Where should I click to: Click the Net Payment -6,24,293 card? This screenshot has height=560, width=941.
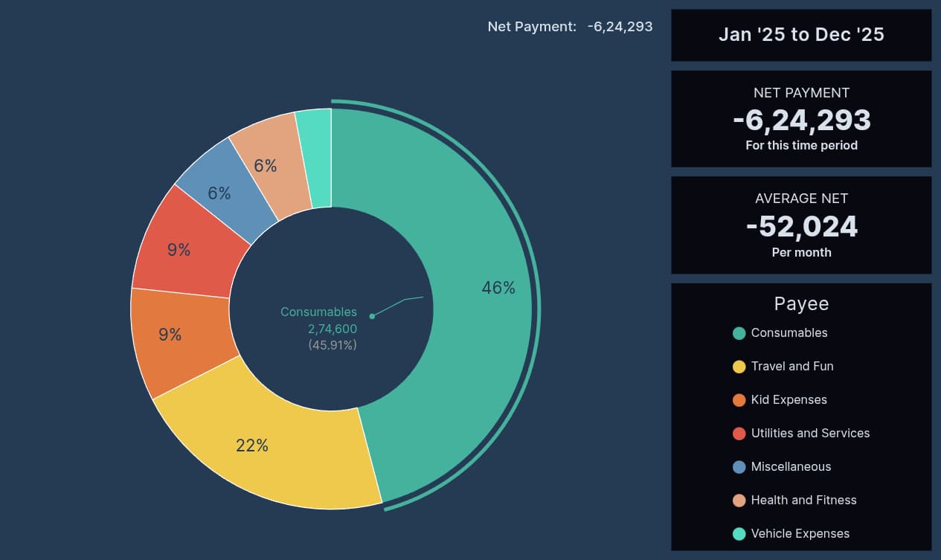[801, 119]
